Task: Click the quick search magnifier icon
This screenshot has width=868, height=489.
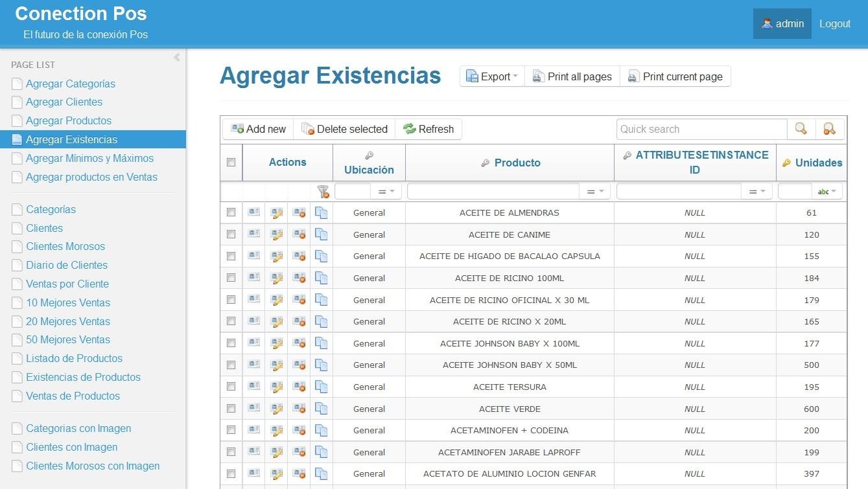Action: 801,129
